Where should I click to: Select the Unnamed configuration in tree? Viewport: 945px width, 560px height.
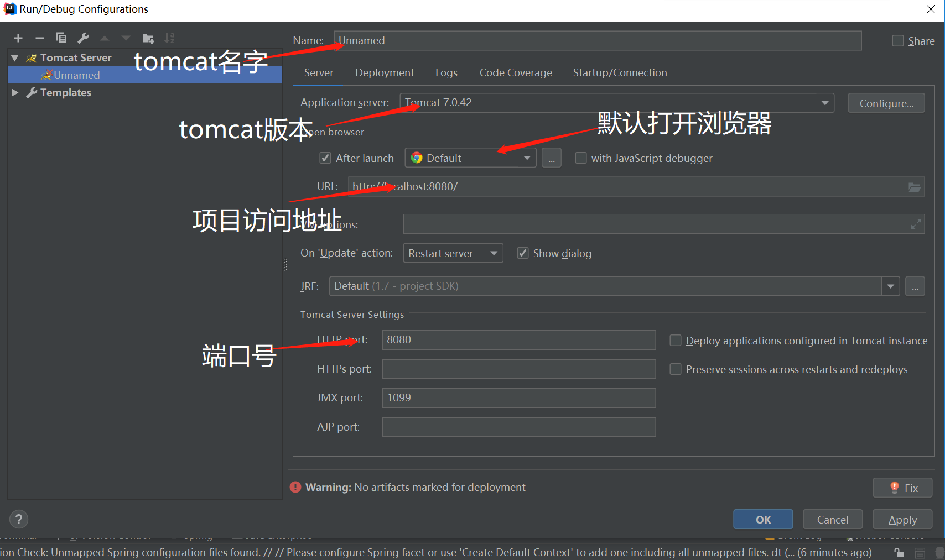144,75
